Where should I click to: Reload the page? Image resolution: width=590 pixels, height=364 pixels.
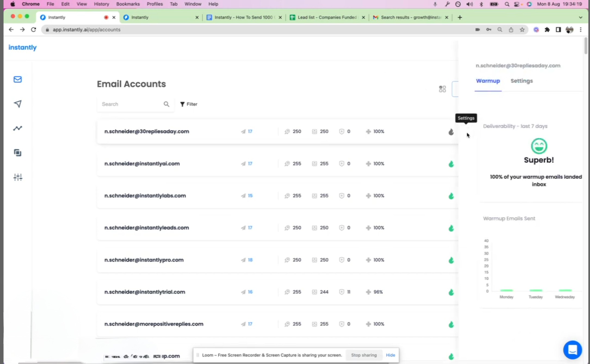click(x=33, y=30)
